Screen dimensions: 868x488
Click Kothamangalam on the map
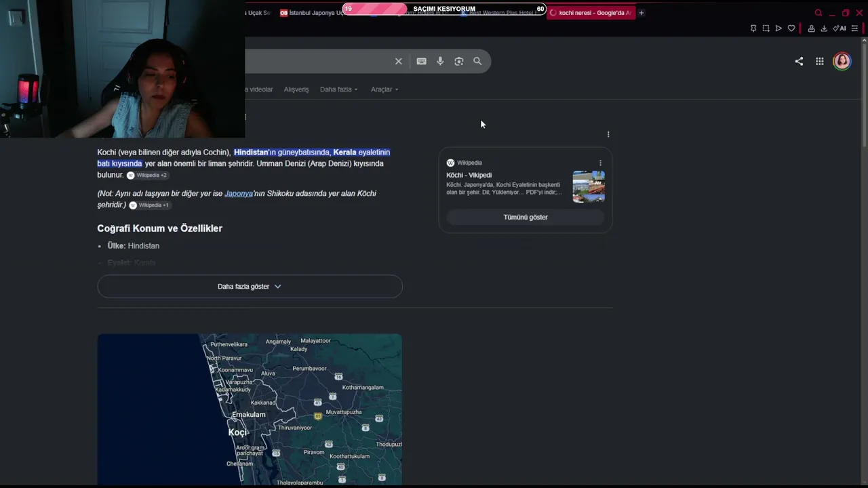(x=363, y=388)
